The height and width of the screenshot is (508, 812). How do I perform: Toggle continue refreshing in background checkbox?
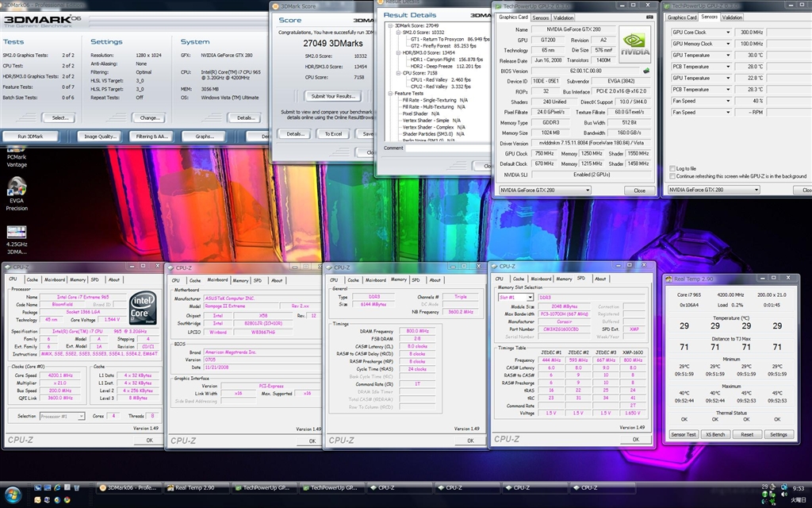pos(672,176)
